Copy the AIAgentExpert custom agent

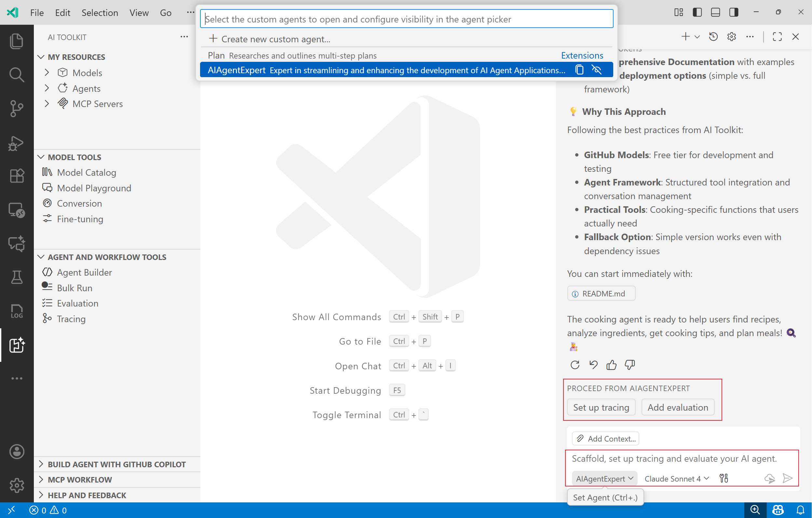579,70
